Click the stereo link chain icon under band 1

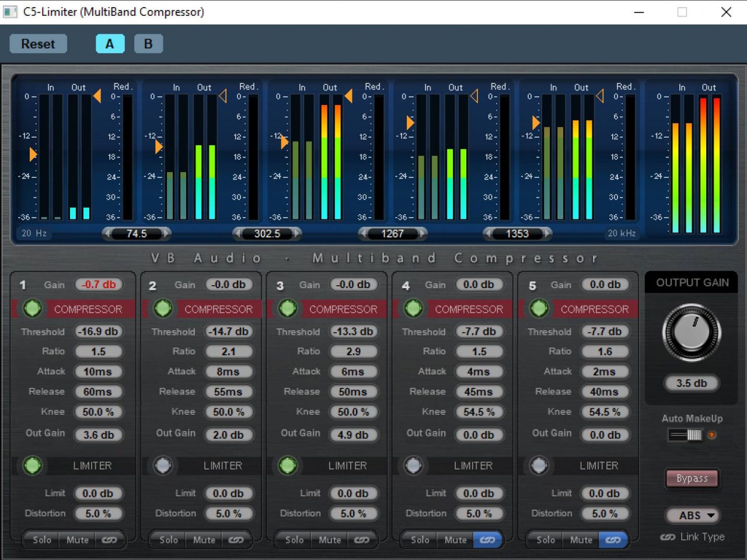tap(110, 540)
